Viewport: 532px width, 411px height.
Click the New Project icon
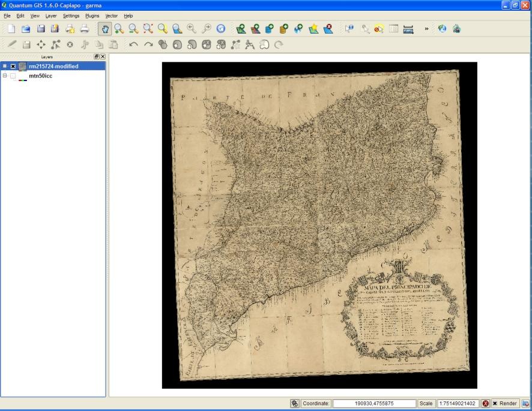[11, 29]
